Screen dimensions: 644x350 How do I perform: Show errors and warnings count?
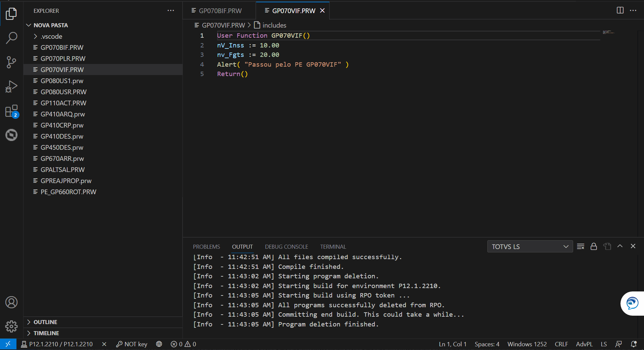point(184,344)
